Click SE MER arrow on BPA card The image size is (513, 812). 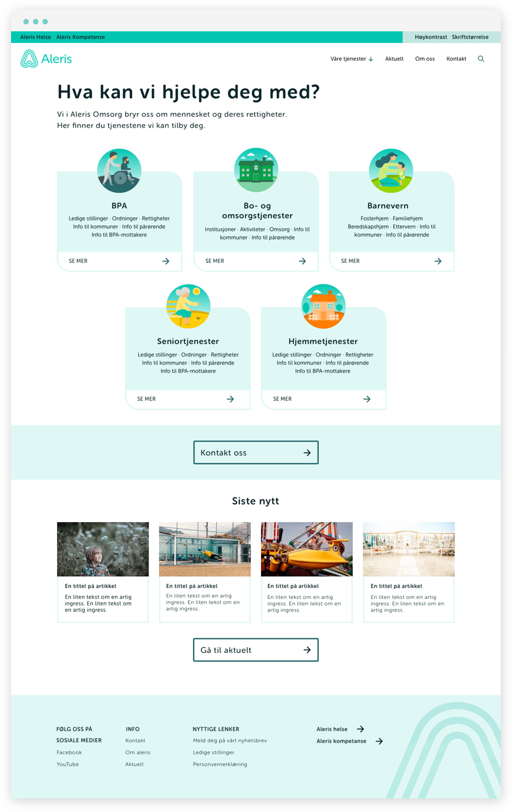[x=166, y=261]
